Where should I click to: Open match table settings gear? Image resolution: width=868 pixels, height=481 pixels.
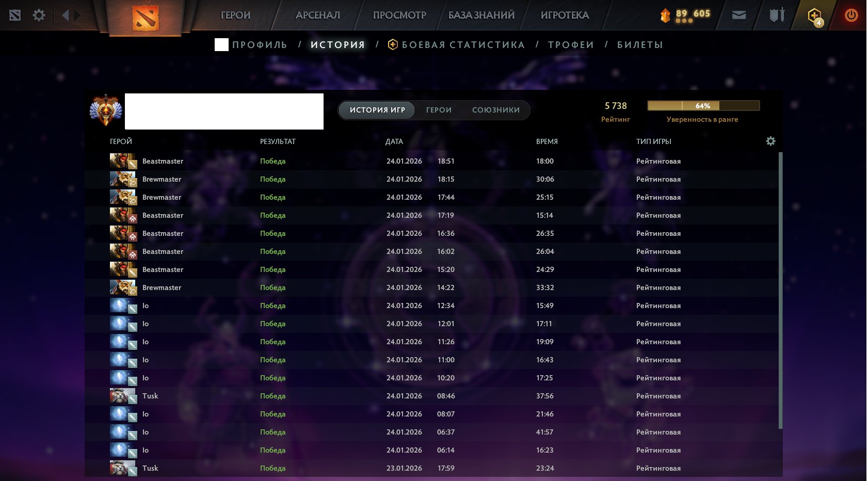coord(770,141)
